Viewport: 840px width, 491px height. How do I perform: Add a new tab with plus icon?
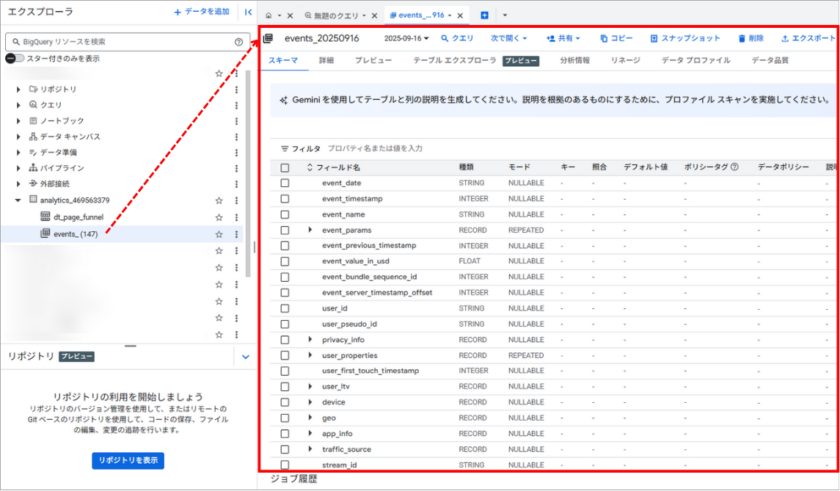tap(484, 16)
